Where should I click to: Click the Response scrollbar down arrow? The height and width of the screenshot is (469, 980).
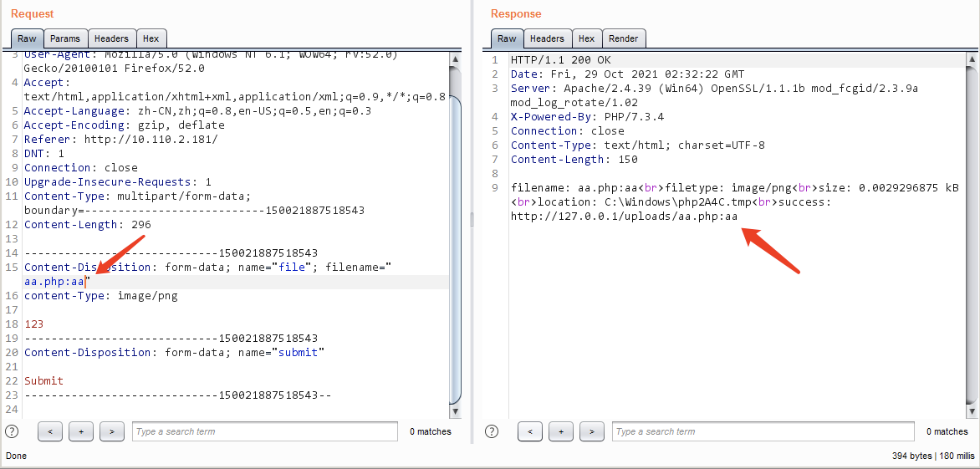pos(971,412)
